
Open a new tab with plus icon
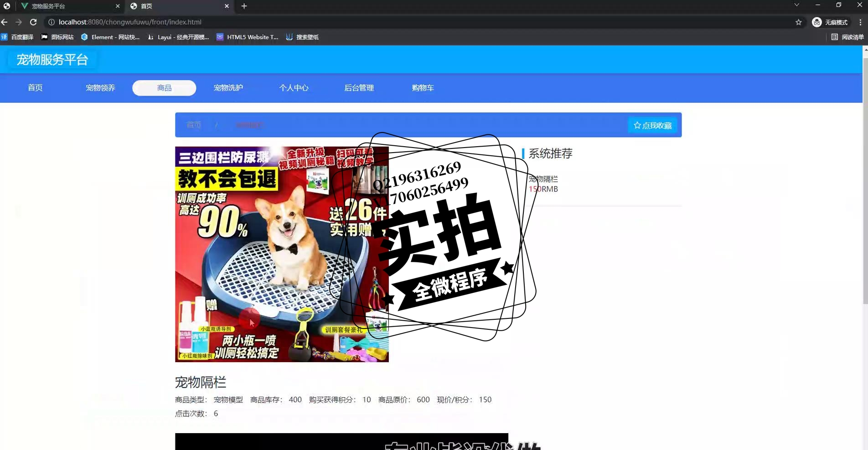coord(244,6)
